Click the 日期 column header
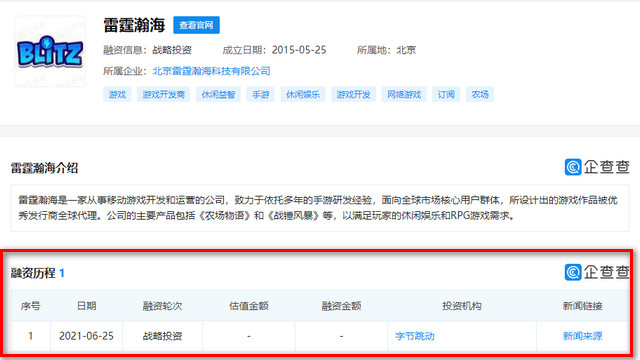640x360 pixels. (87, 306)
